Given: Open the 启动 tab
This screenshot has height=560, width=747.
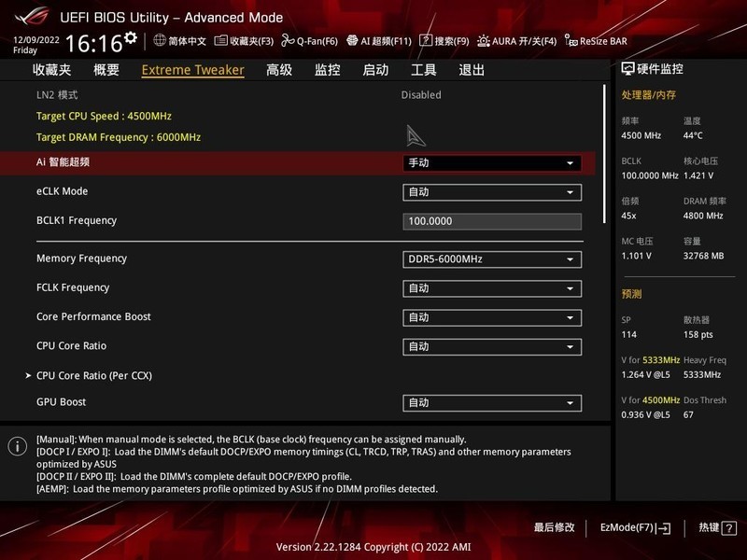Looking at the screenshot, I should 375,70.
